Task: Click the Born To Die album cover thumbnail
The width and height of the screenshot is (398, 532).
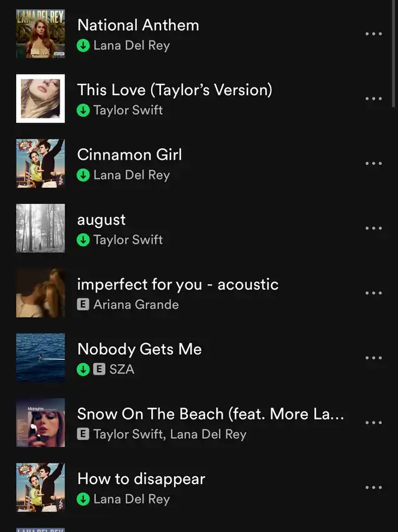Action: pyautogui.click(x=40, y=34)
